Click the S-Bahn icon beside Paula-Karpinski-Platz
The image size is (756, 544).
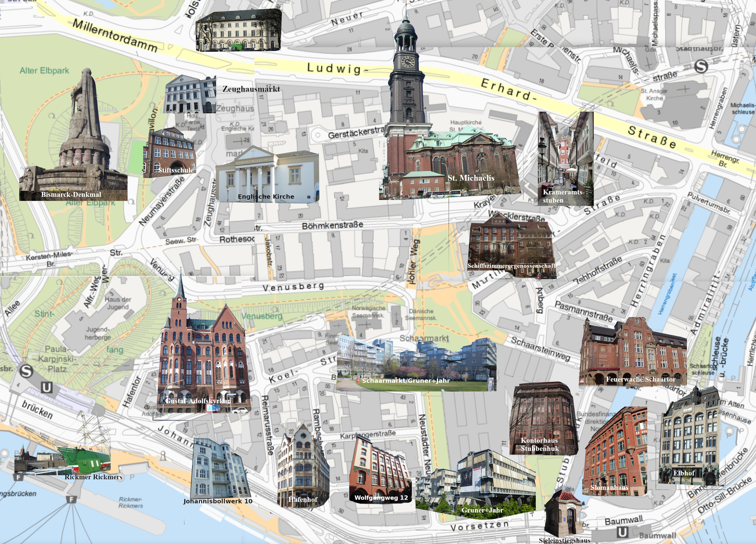26,371
